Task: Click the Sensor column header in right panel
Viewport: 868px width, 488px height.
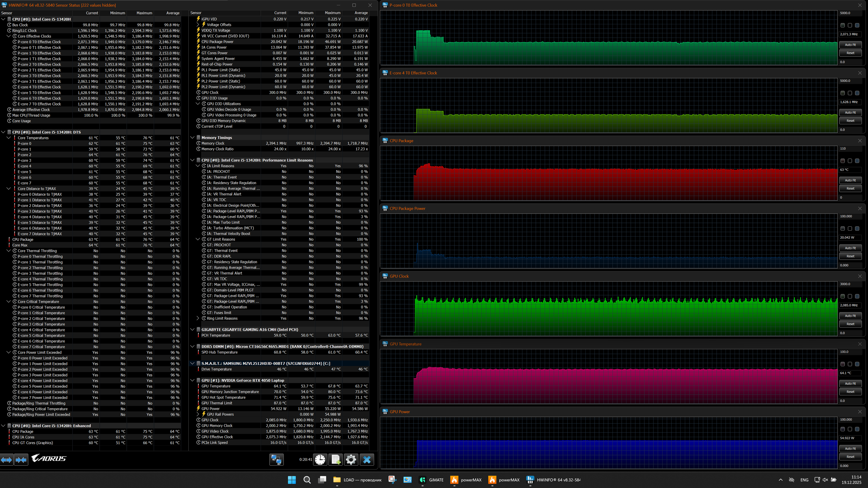Action: 196,13
